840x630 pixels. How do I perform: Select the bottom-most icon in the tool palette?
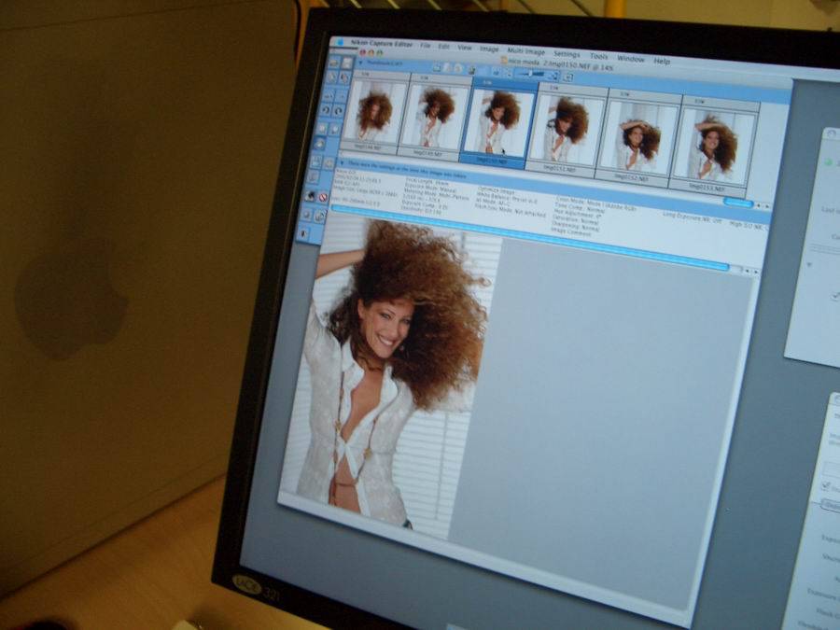pos(305,231)
